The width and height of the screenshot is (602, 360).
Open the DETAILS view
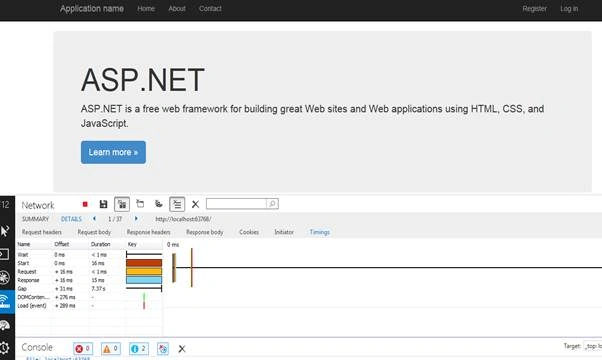(x=71, y=219)
